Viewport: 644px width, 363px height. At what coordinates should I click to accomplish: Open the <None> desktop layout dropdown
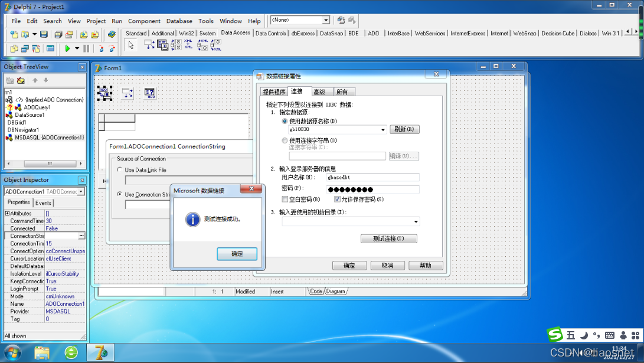click(x=326, y=20)
